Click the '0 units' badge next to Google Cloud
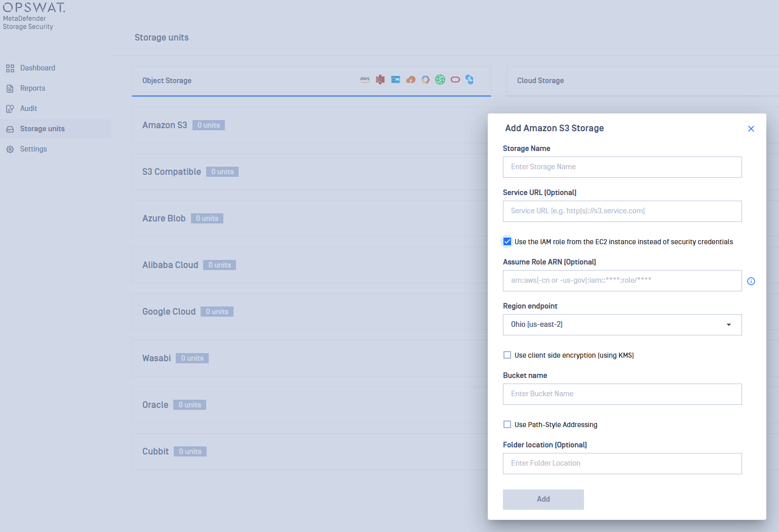779x532 pixels. (217, 312)
